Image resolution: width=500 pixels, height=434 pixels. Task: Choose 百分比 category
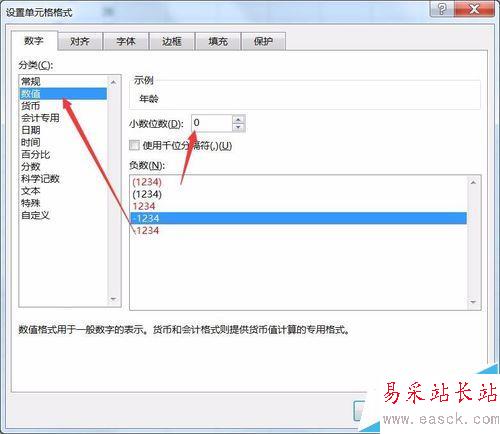[63, 154]
